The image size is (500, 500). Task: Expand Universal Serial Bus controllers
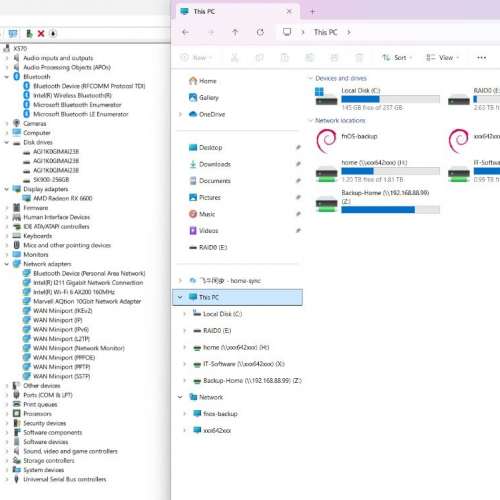click(6, 479)
